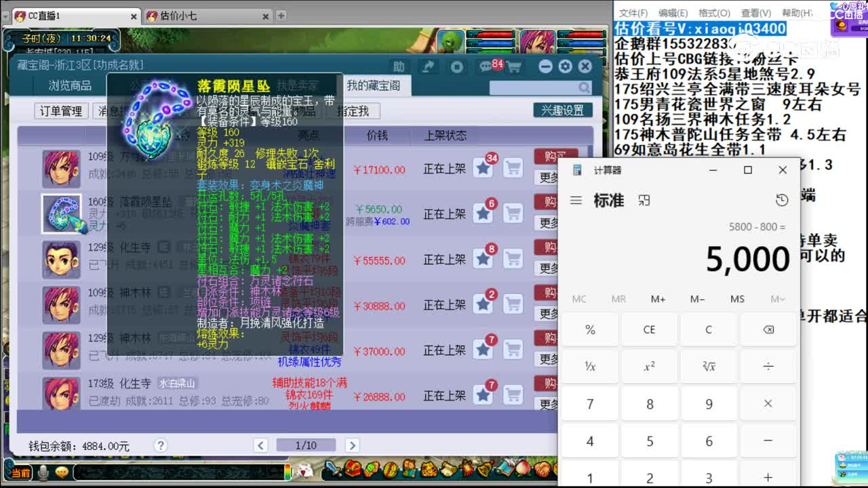Select the CC直播1 browser tab
This screenshot has width=868, height=488.
75,16
